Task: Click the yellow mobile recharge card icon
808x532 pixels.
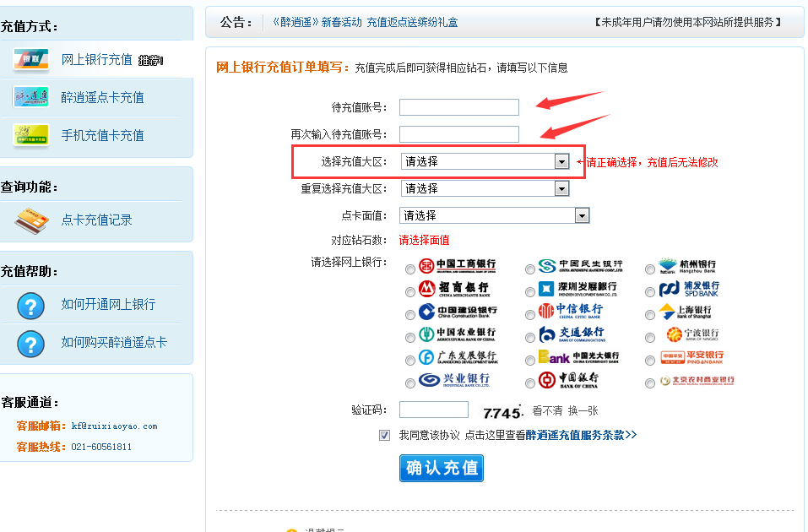Action: pyautogui.click(x=31, y=135)
